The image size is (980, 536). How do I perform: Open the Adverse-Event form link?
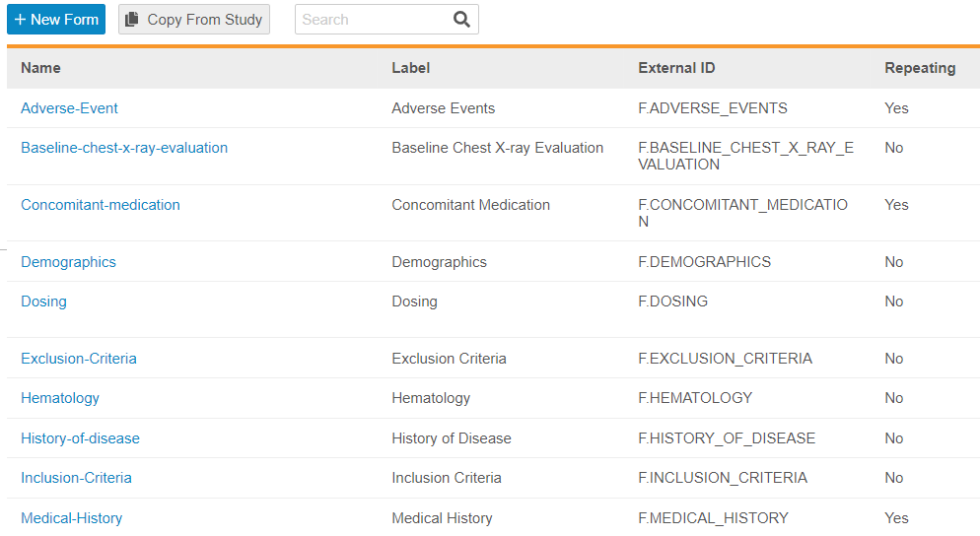click(x=69, y=108)
